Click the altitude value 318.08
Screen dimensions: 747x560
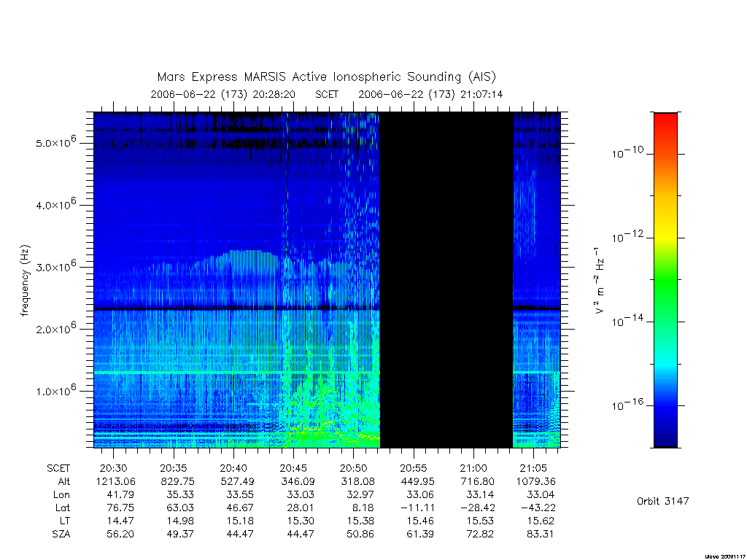tap(357, 481)
